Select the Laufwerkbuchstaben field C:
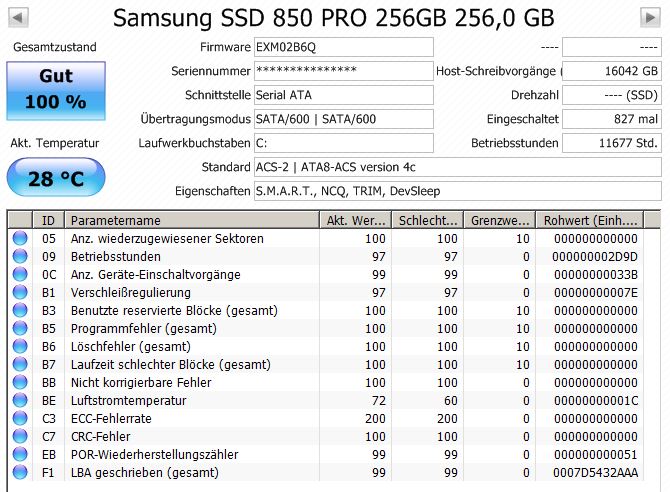670x492 pixels. tap(344, 143)
